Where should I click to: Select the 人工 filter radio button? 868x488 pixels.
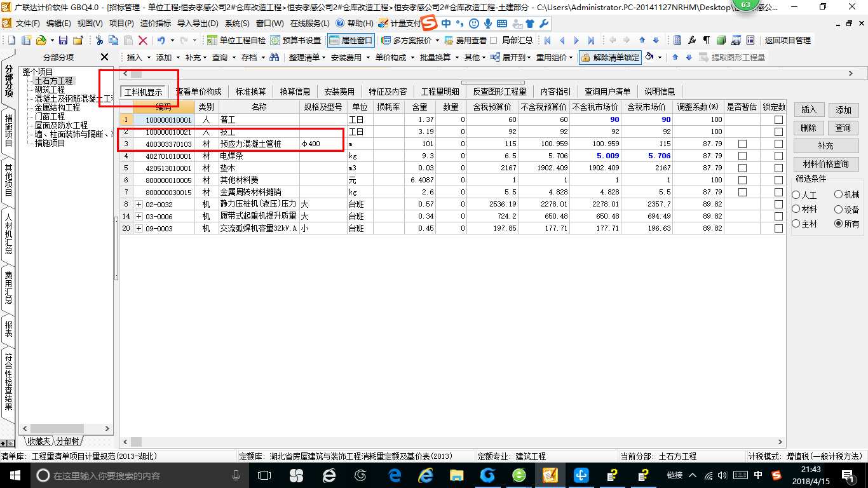796,196
